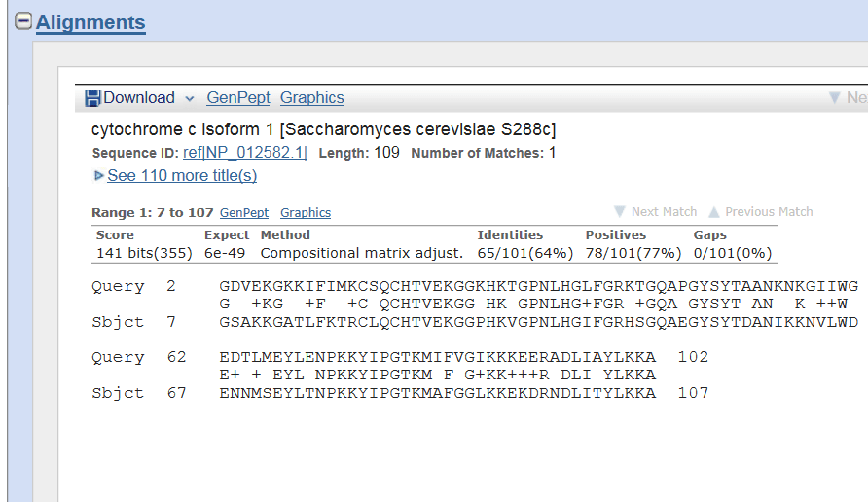Go to Next Match
The image size is (868, 502).
664,212
